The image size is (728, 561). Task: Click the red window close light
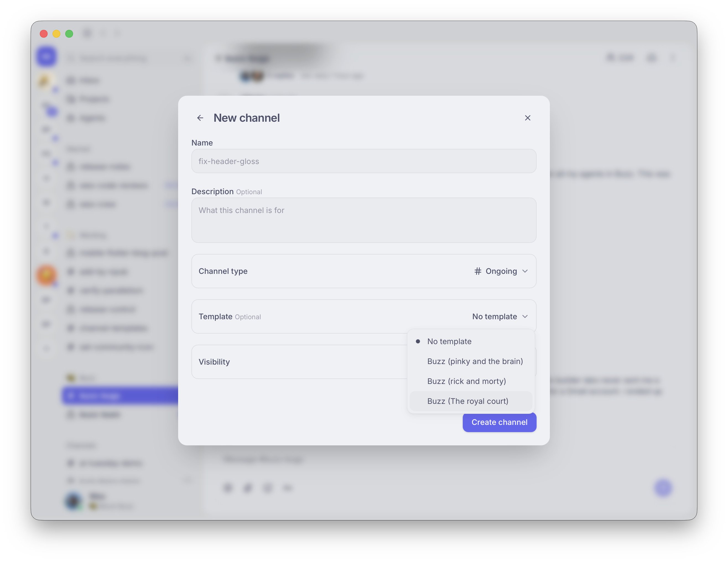pyautogui.click(x=44, y=34)
